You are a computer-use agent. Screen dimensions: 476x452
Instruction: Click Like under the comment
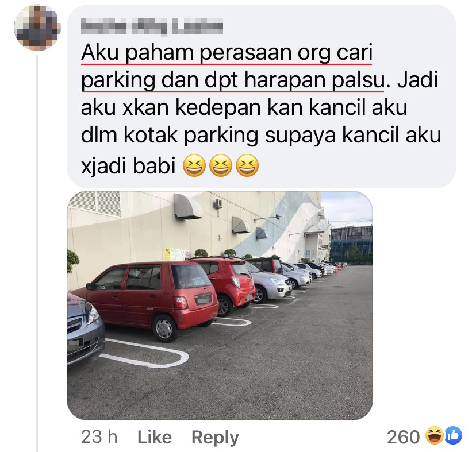pos(155,437)
